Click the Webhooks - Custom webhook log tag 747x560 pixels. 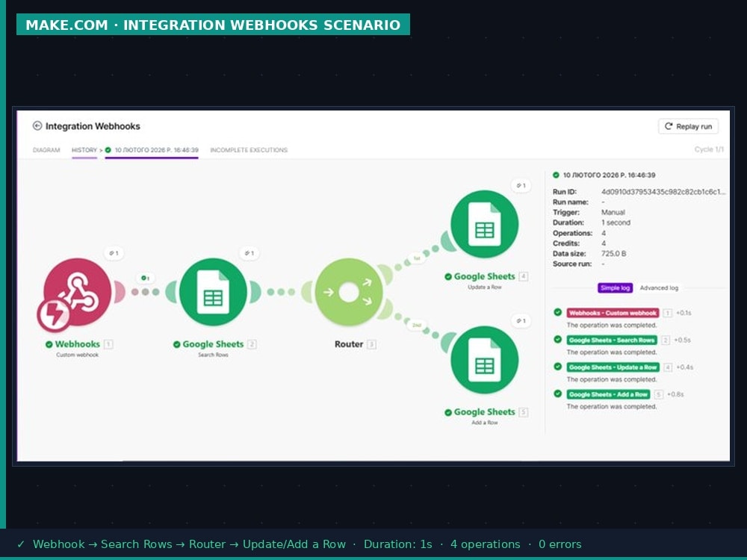coord(613,313)
